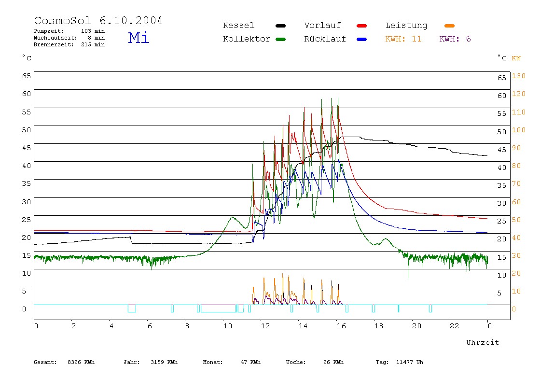Click hour label 22 on the time axis
Screen dimensions: 554x392
(x=455, y=326)
